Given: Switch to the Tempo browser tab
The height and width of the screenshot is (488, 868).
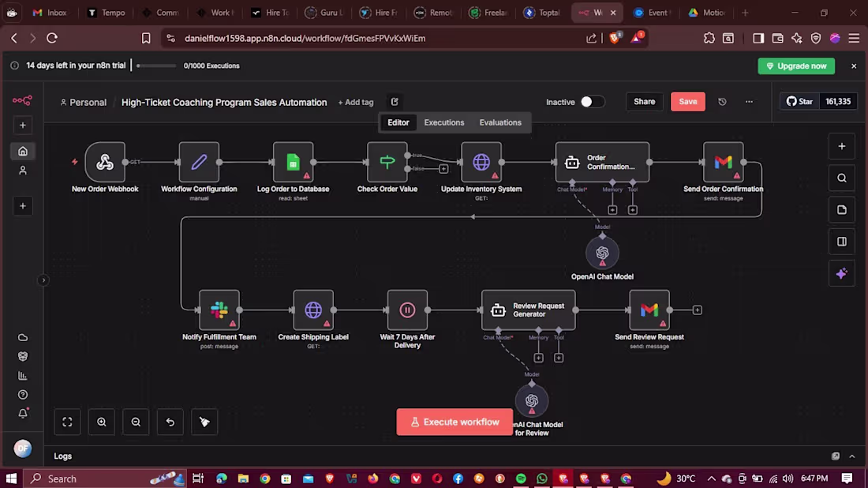Looking at the screenshot, I should [x=107, y=13].
